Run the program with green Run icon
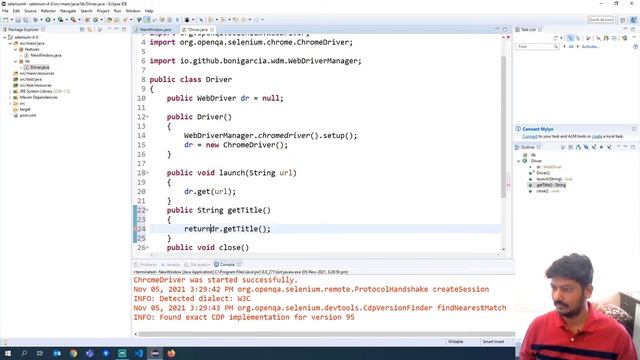The height and width of the screenshot is (360, 640). [48, 20]
